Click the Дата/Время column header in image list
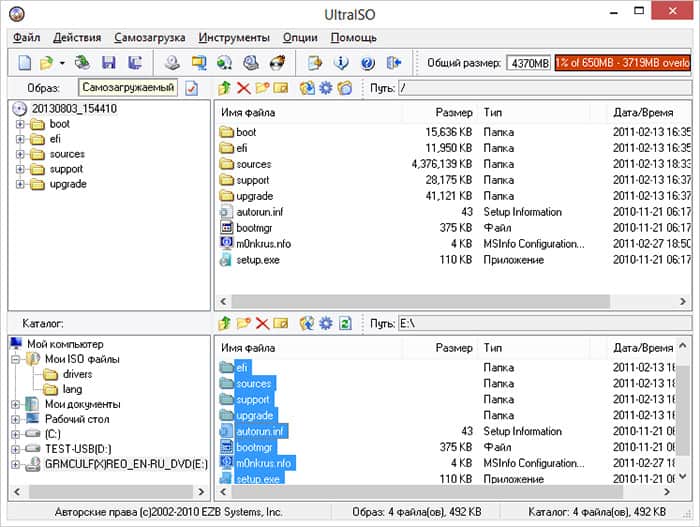 (x=650, y=113)
